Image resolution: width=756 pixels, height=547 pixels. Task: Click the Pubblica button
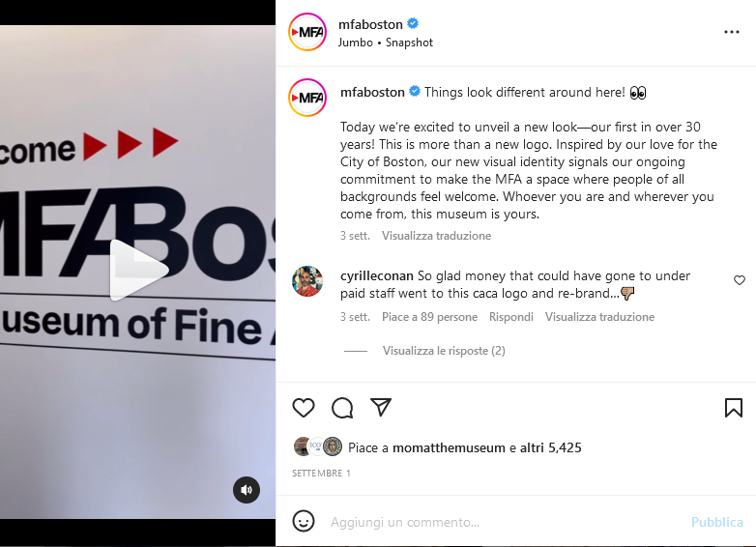pos(717,522)
